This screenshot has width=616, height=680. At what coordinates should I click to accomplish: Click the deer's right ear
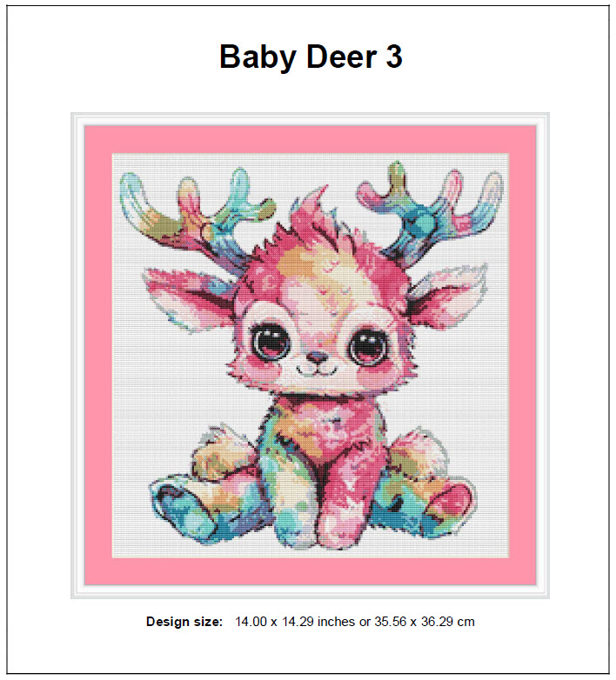(449, 295)
